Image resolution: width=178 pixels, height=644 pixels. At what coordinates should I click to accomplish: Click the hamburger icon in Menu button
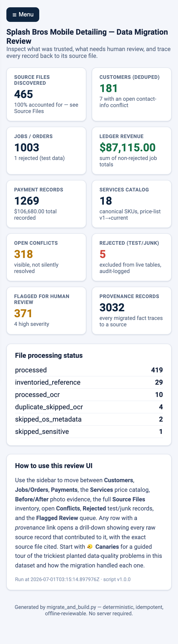pos(15,15)
